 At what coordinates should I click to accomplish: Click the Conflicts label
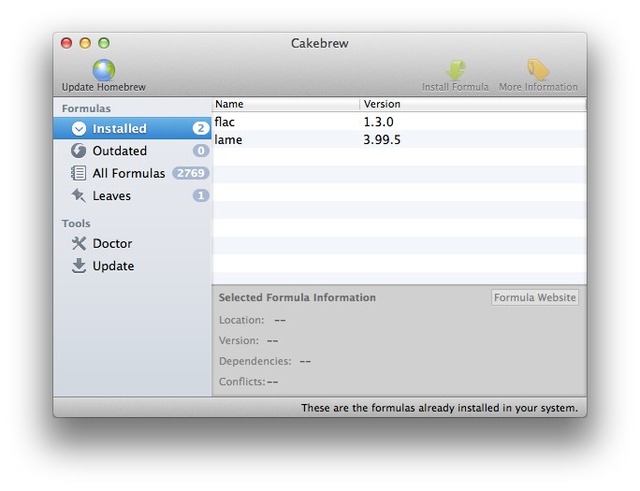[x=242, y=382]
